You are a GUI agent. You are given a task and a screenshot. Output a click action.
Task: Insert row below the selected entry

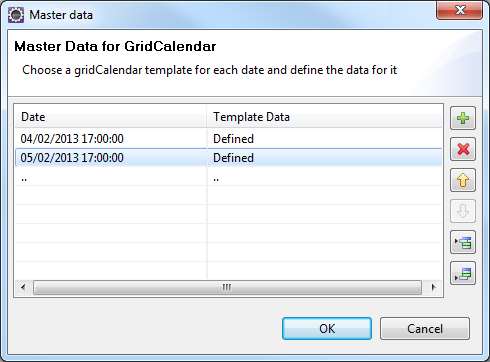[x=463, y=273]
